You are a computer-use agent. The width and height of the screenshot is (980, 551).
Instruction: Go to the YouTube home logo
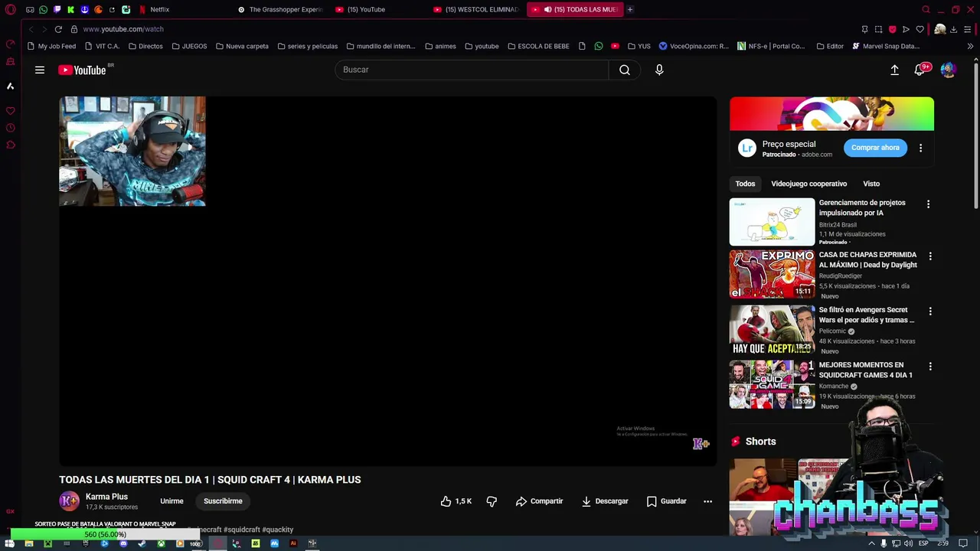pos(82,70)
